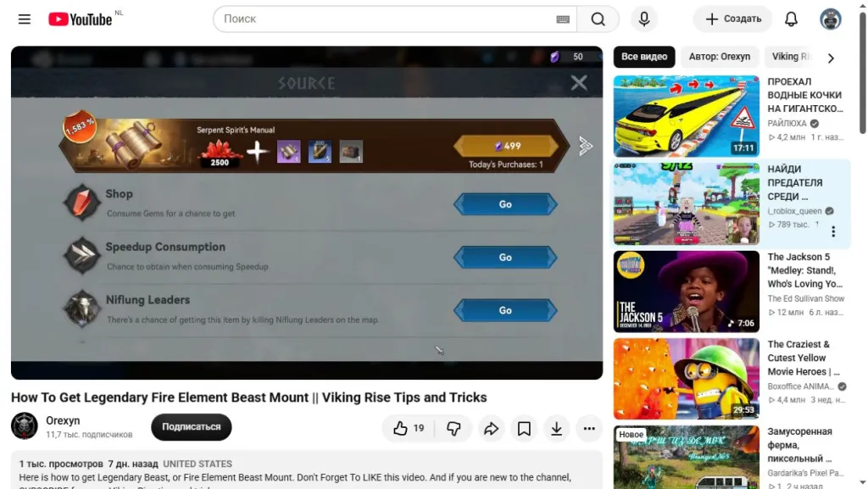The image size is (868, 489).
Task: Open The Ed Sullivan Show channel name
Action: (805, 298)
